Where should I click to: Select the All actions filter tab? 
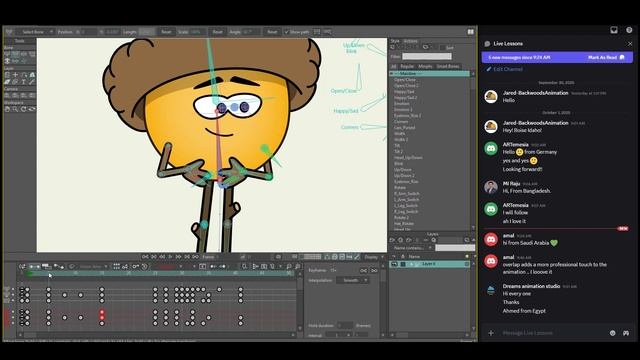pos(393,66)
